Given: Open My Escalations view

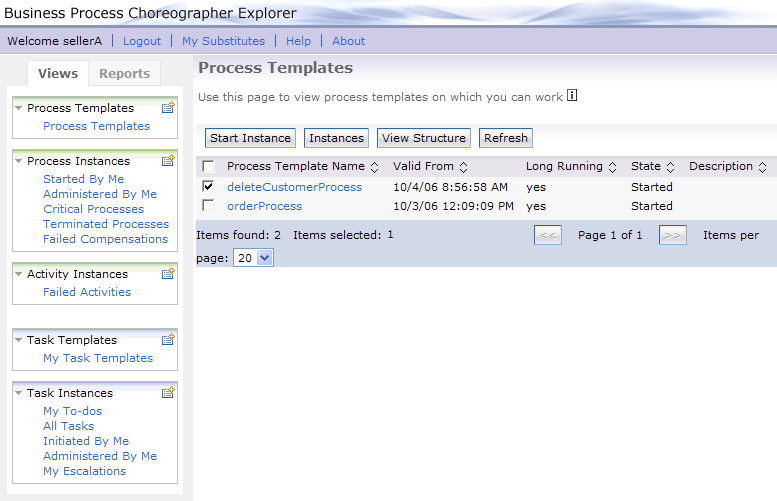Looking at the screenshot, I should (x=84, y=471).
